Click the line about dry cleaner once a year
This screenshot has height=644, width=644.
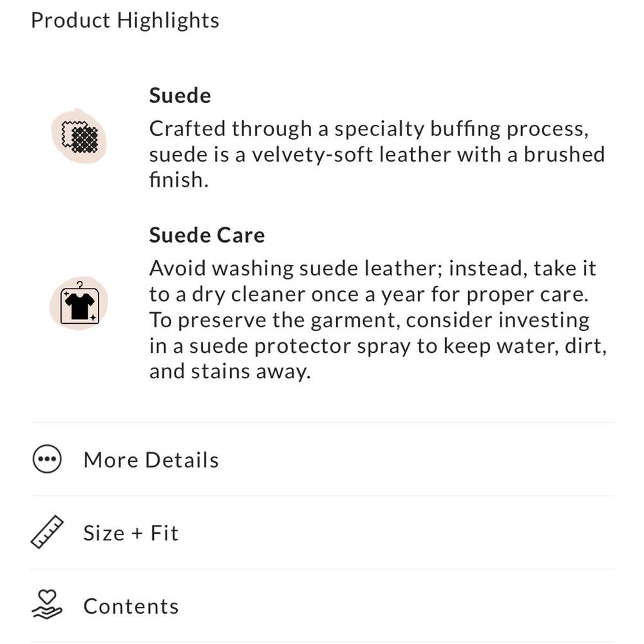coord(369,295)
